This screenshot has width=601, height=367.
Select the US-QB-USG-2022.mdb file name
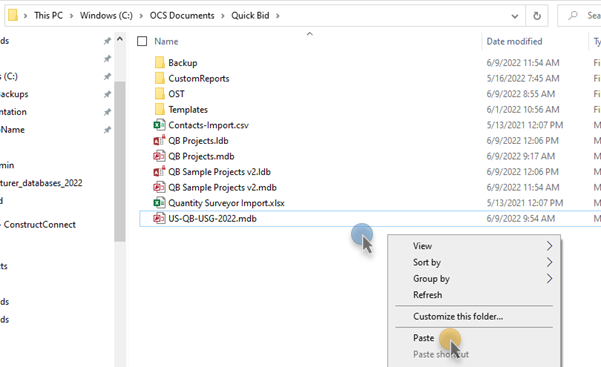[x=212, y=218]
